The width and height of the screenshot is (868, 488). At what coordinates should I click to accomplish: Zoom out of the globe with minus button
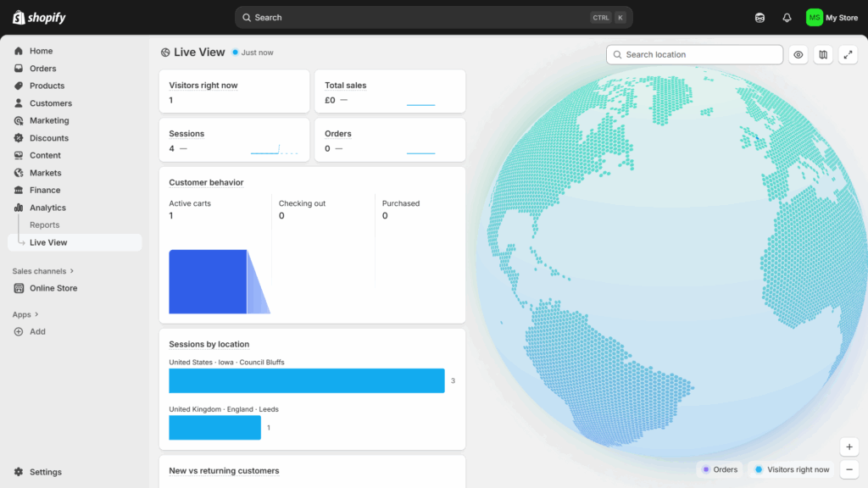click(849, 469)
